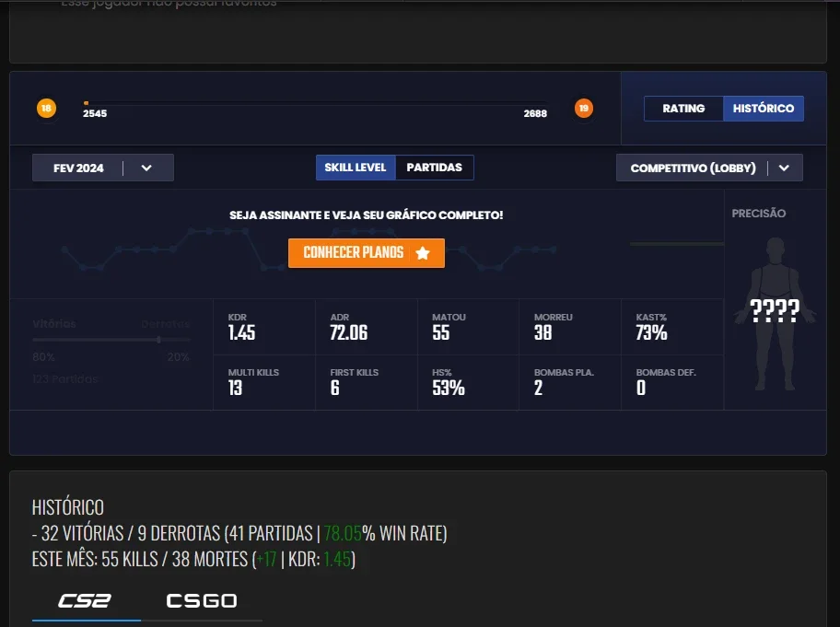Click the body silhouette precision figure
Viewport: 840px width, 627px height.
[x=776, y=314]
